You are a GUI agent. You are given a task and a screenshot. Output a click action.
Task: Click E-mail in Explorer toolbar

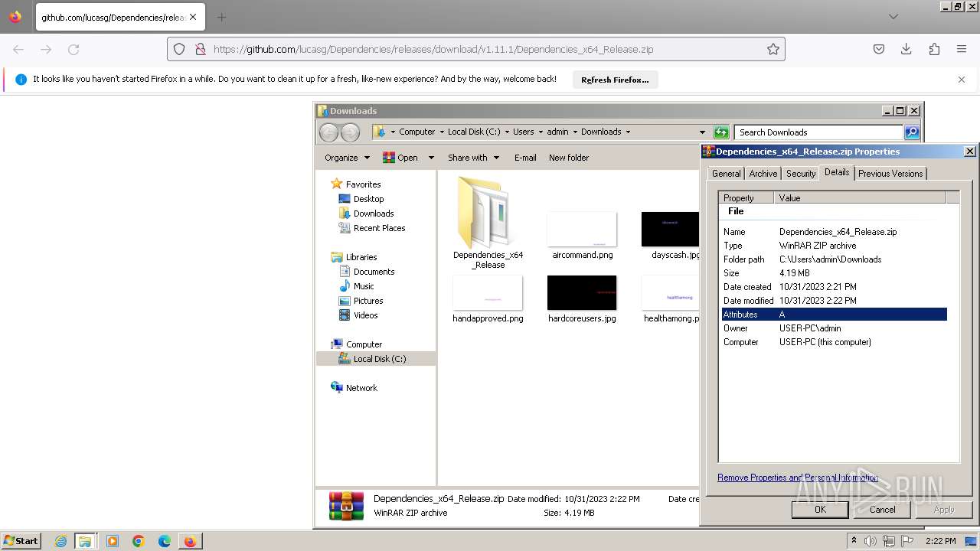click(x=525, y=158)
